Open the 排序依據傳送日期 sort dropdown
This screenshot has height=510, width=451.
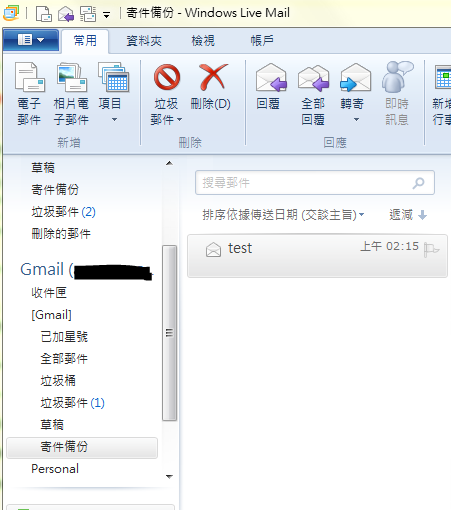pos(283,215)
